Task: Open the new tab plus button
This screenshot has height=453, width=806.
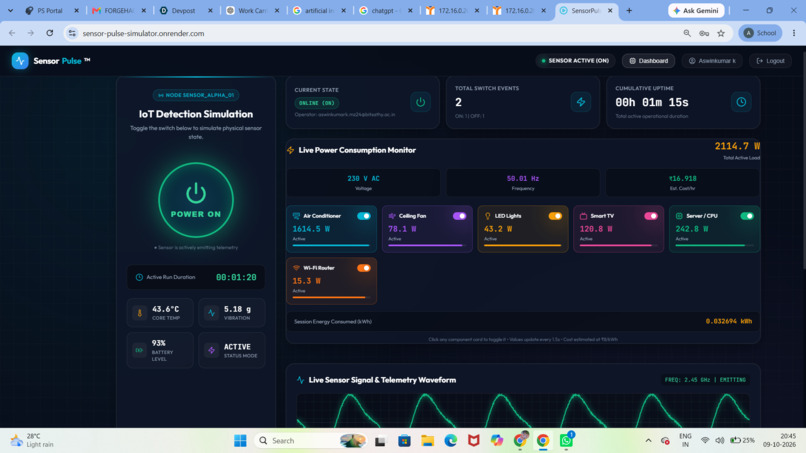Action: (x=629, y=10)
